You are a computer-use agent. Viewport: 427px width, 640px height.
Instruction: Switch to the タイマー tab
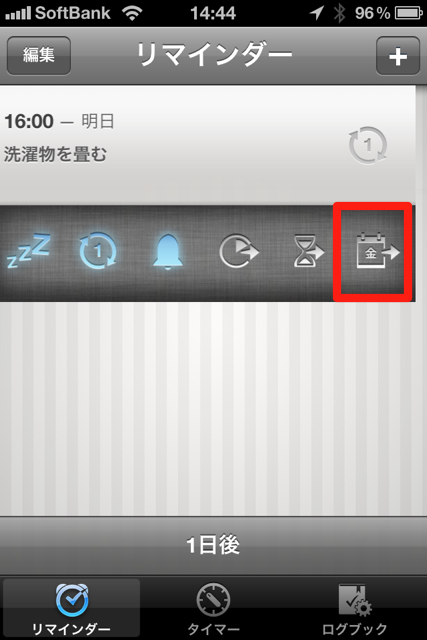[214, 608]
